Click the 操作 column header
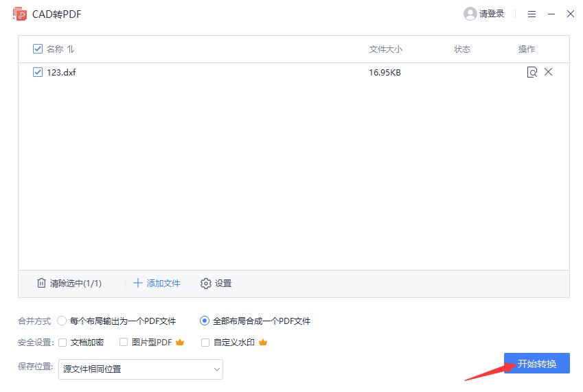Image resolution: width=583 pixels, height=392 pixels. 527,49
